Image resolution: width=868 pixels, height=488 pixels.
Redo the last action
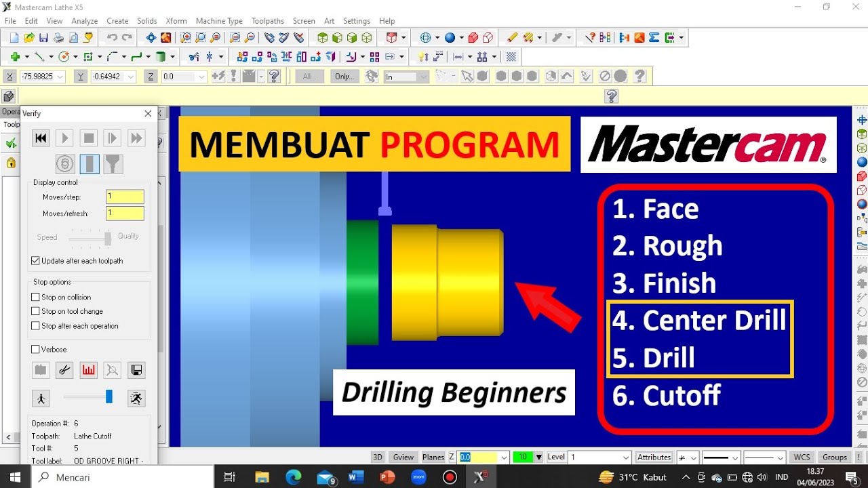[x=127, y=38]
